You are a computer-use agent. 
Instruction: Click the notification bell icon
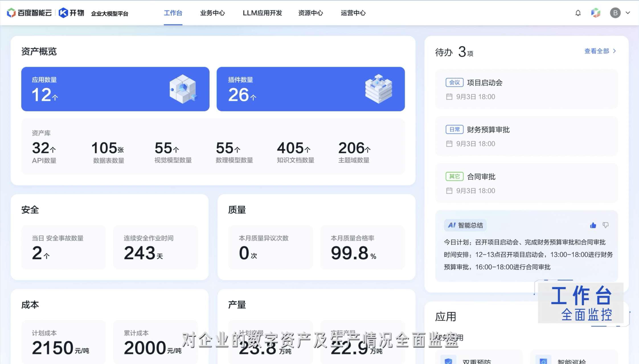click(578, 13)
